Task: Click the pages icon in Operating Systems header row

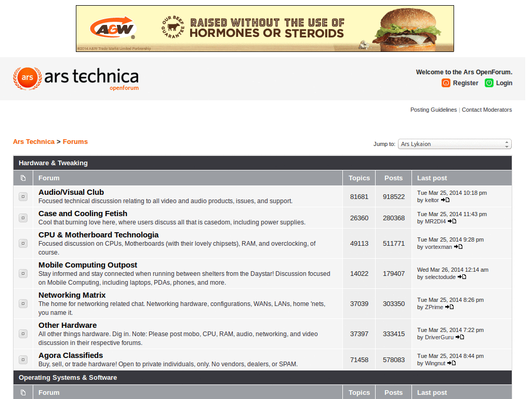Action: pyautogui.click(x=23, y=393)
